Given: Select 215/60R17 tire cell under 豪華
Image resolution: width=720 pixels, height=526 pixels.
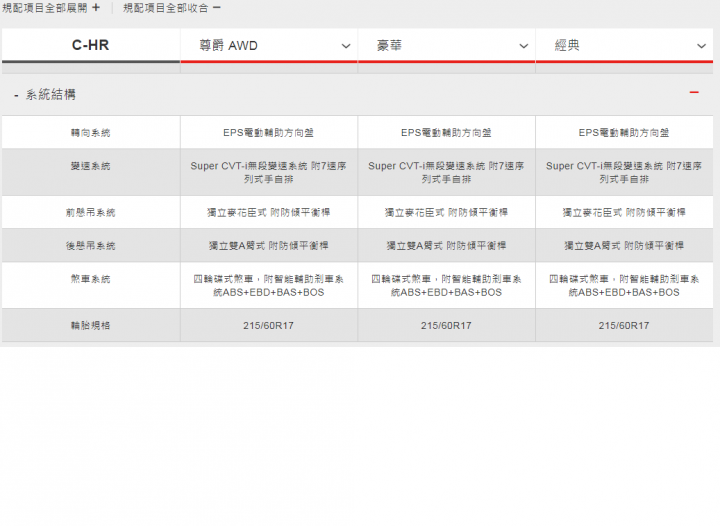Looking at the screenshot, I should point(446,325).
